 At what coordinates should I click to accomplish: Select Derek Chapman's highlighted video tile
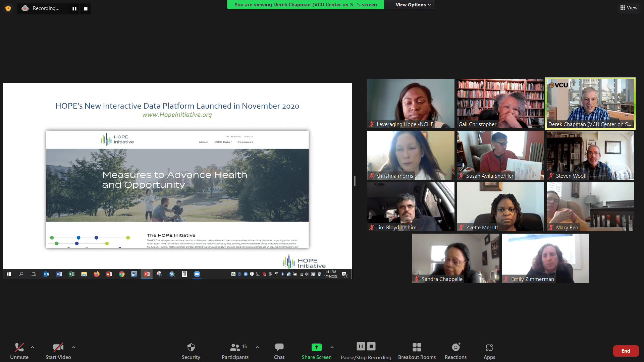coord(590,104)
